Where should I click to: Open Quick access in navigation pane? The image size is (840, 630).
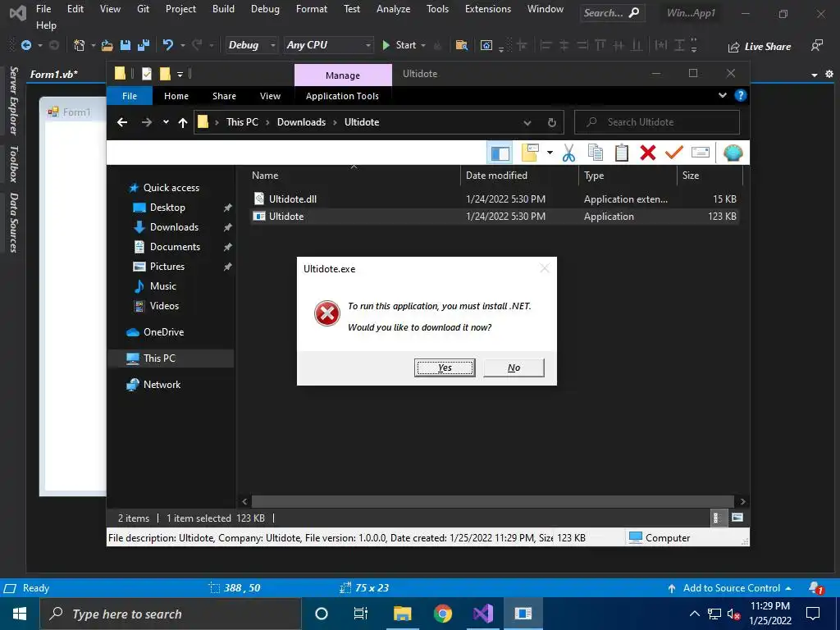pyautogui.click(x=171, y=188)
